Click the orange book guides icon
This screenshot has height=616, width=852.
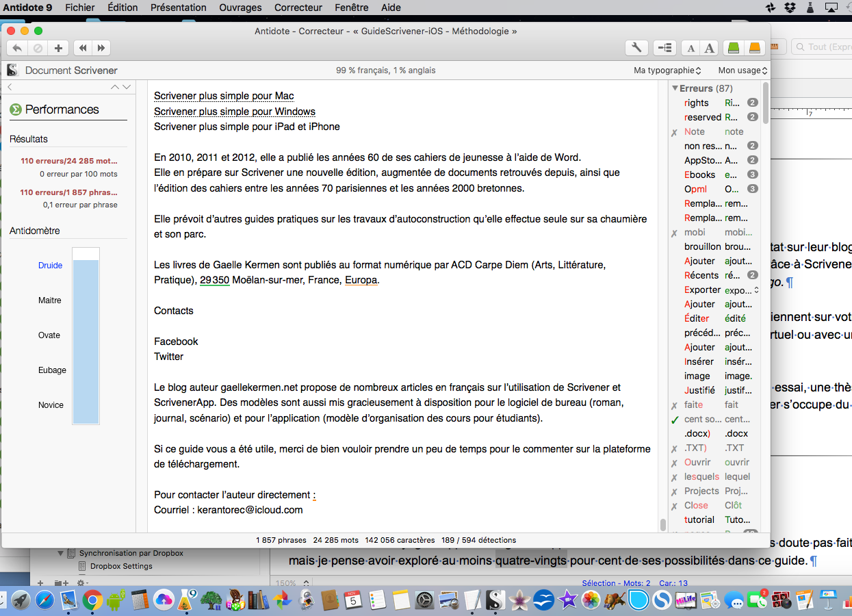[x=754, y=48]
